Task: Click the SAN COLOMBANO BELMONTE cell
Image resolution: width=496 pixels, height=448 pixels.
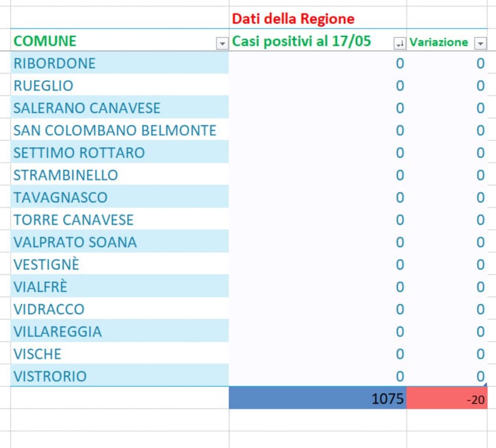Action: pyautogui.click(x=114, y=131)
